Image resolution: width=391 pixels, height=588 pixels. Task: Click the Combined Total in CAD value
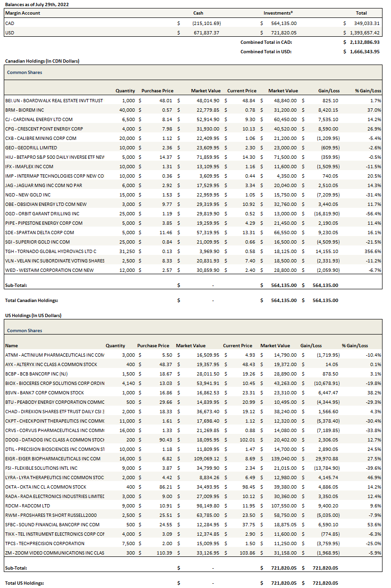pos(364,42)
